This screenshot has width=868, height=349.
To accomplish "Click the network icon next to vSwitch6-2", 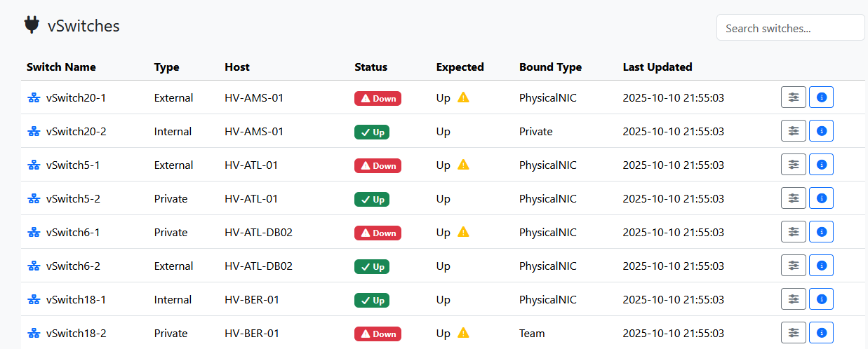I will point(34,266).
